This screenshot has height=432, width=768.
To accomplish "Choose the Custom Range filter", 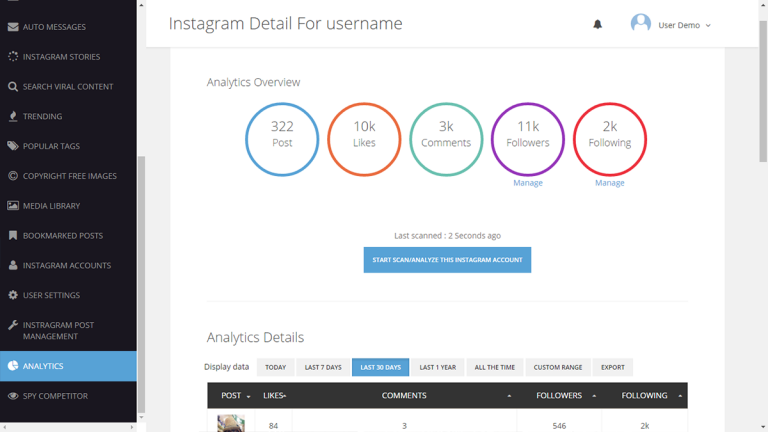I will pyautogui.click(x=557, y=367).
